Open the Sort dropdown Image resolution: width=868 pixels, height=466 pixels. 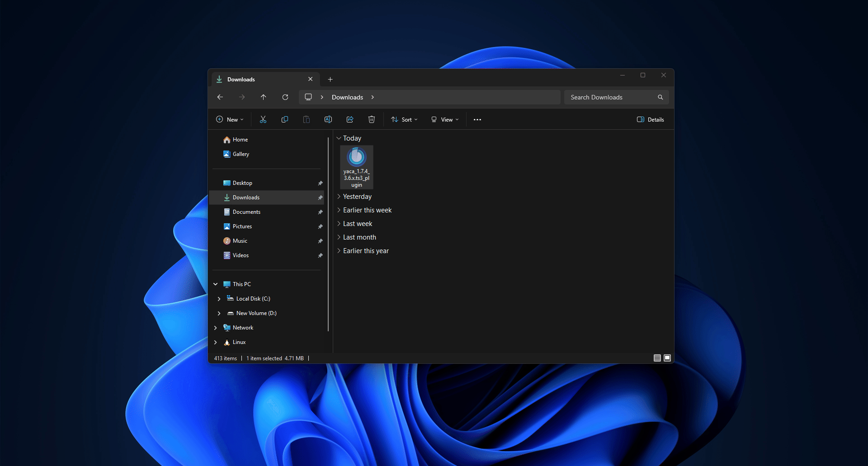[x=404, y=119]
